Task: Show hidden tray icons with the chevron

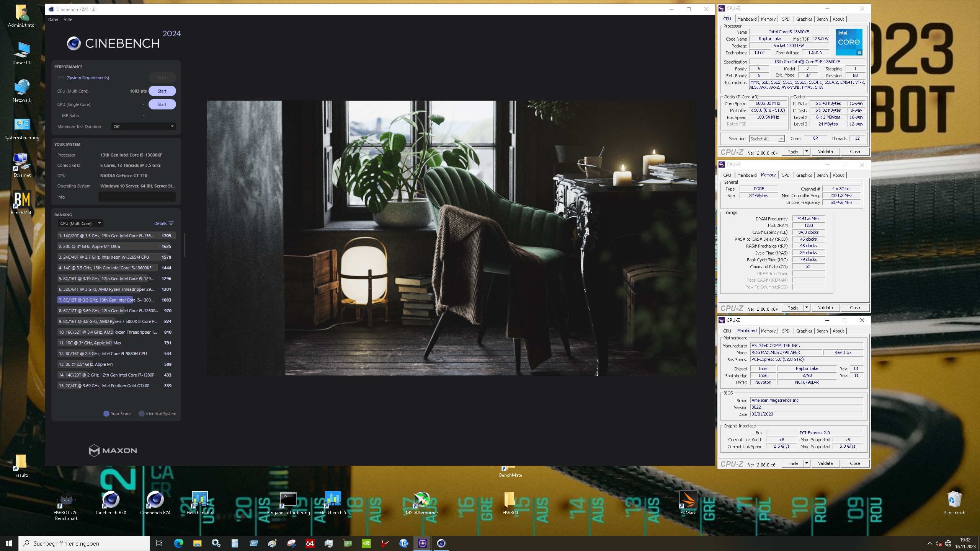Action: pyautogui.click(x=929, y=543)
